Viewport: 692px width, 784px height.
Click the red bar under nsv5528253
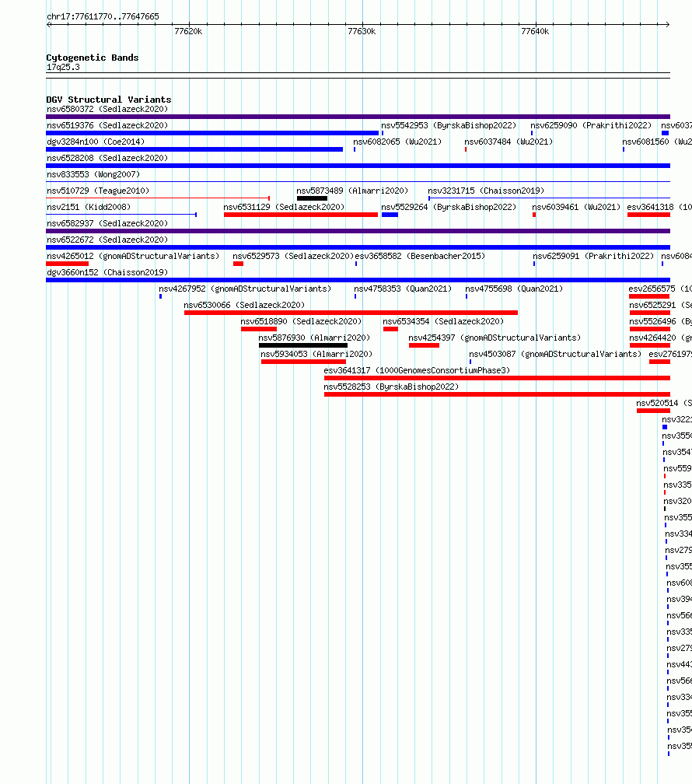pyautogui.click(x=497, y=394)
